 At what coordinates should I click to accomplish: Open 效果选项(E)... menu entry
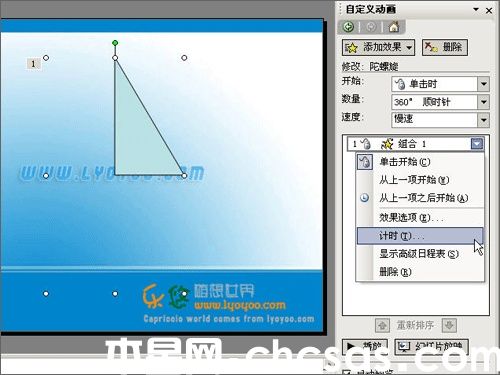pyautogui.click(x=420, y=218)
